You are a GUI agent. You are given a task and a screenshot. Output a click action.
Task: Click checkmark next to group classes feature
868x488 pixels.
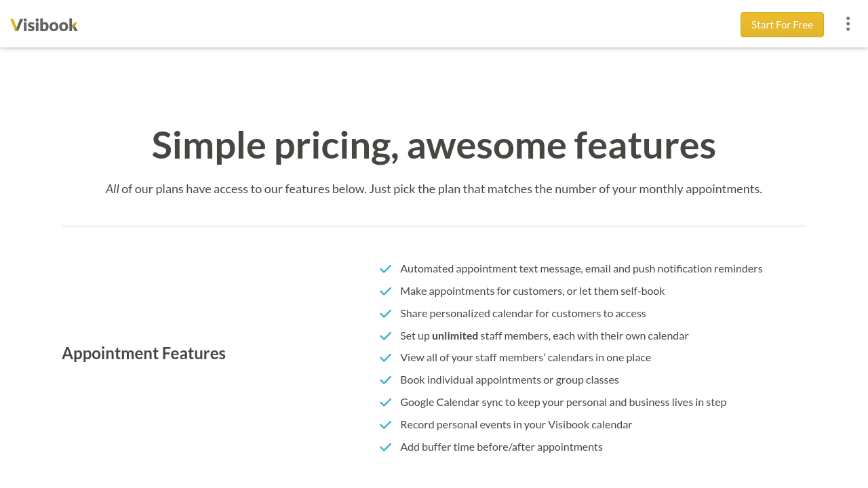pyautogui.click(x=386, y=380)
